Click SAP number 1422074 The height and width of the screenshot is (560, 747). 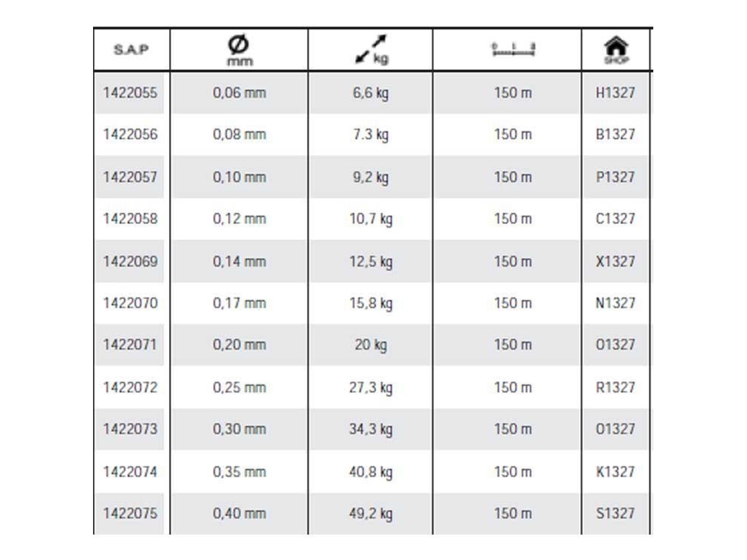(x=130, y=472)
